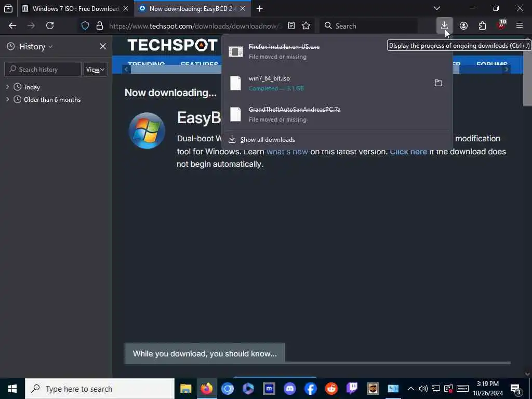This screenshot has height=399, width=532.
Task: Open Extensions puzzle-piece menu
Action: (x=482, y=26)
